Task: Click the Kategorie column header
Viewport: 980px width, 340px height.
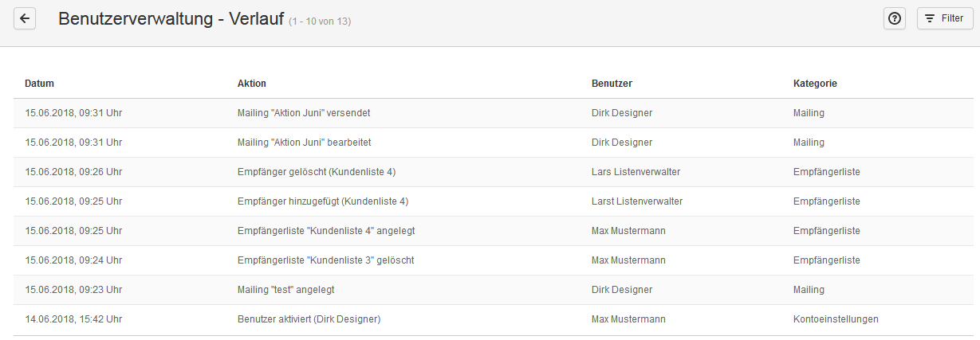Action: click(x=815, y=84)
